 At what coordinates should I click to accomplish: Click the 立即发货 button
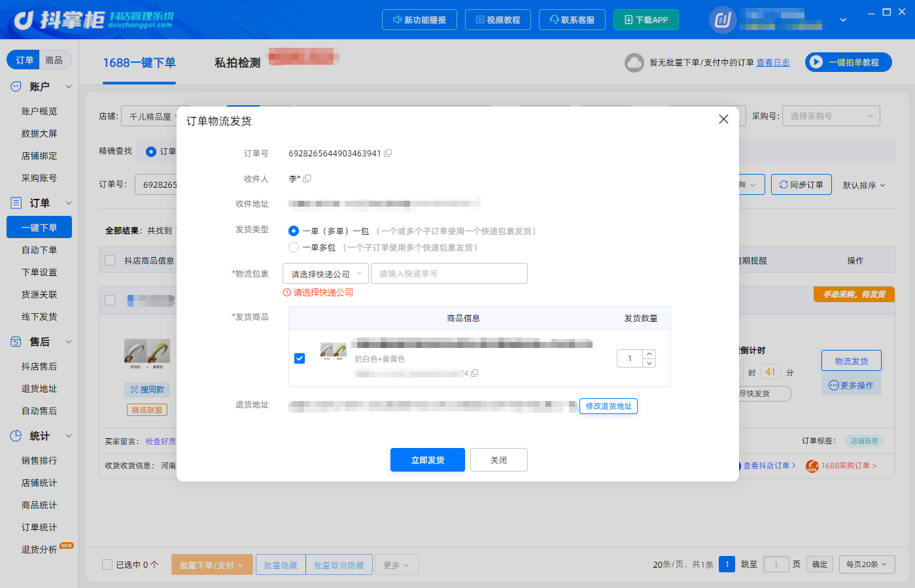click(x=428, y=460)
